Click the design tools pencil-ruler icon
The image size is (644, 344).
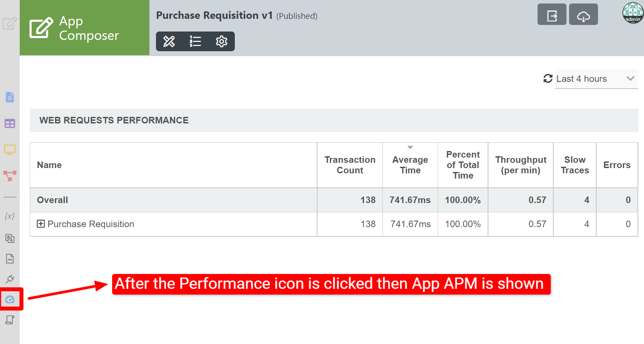pos(169,42)
